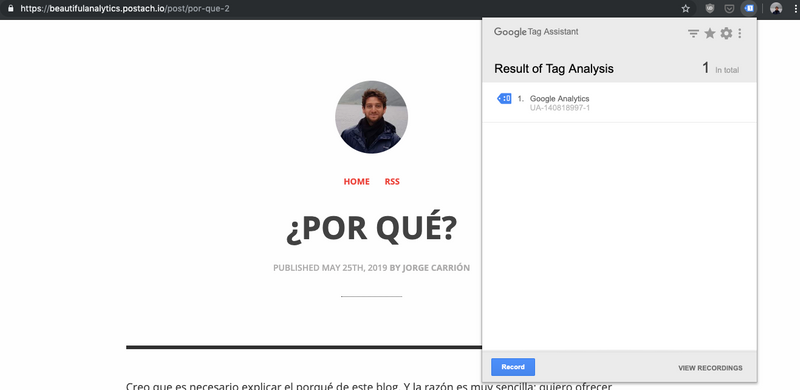800x390 pixels.
Task: Open the Chrome three-dot menu
Action: coord(795,8)
